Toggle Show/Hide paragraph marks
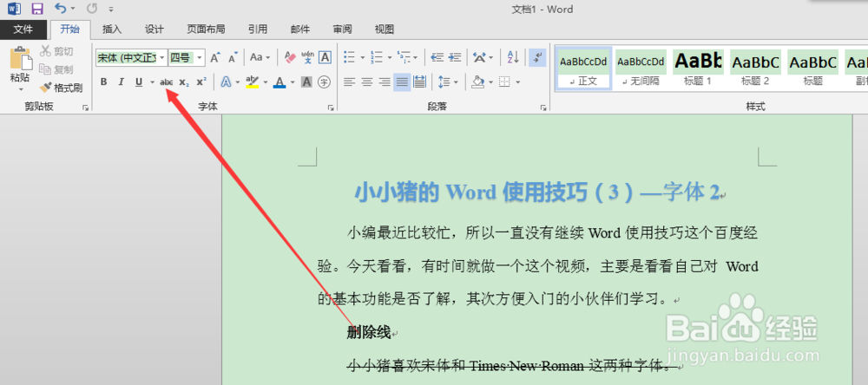The image size is (868, 385). (537, 57)
